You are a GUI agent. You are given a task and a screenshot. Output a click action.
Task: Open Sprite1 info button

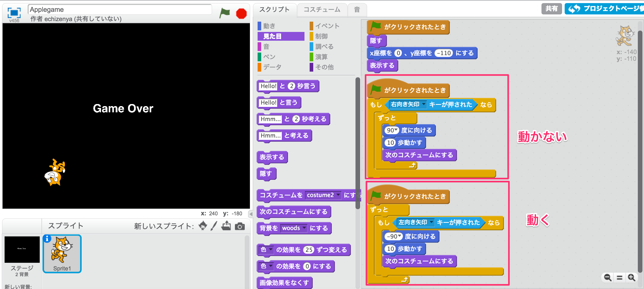[47, 239]
